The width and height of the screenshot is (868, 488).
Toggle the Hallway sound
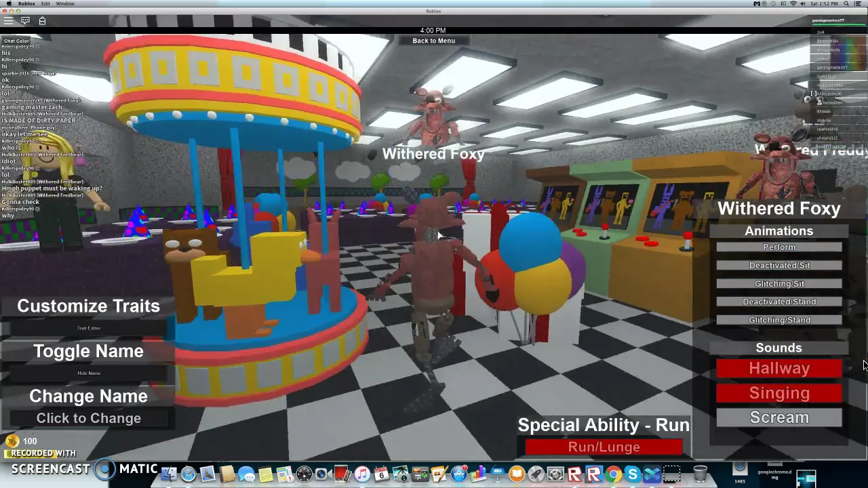[x=779, y=368]
